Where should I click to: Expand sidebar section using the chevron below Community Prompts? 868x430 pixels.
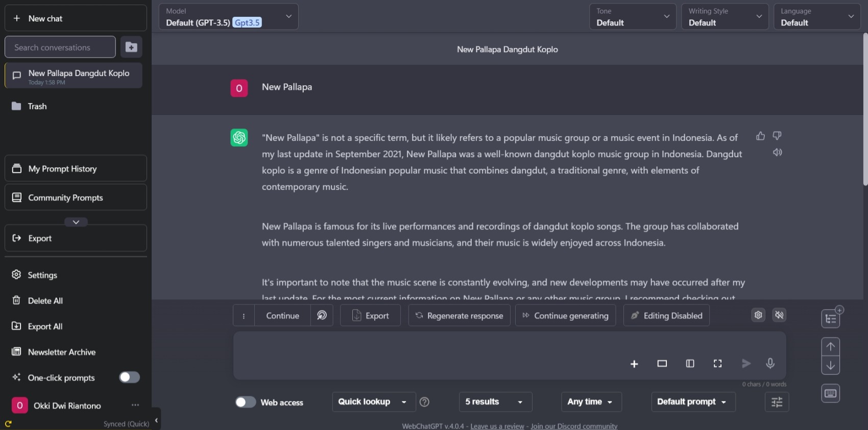point(76,222)
